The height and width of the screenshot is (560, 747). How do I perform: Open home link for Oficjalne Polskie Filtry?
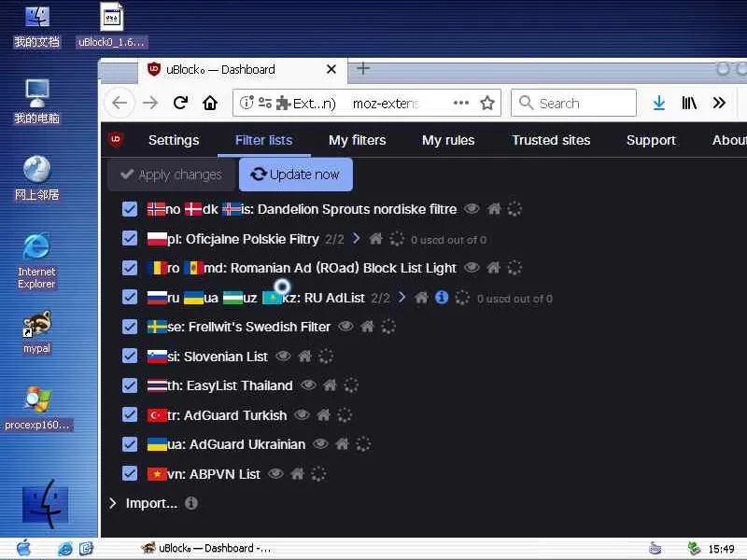[x=376, y=239]
